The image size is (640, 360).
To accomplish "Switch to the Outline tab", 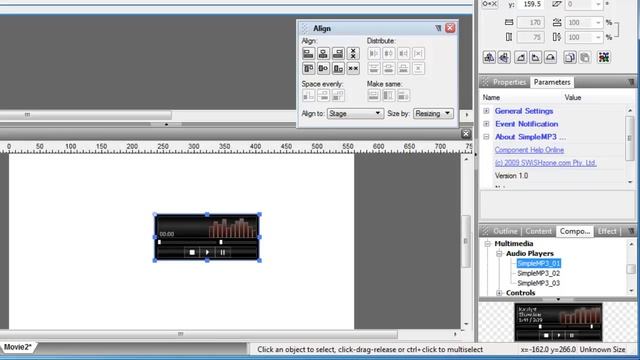I will (x=505, y=231).
